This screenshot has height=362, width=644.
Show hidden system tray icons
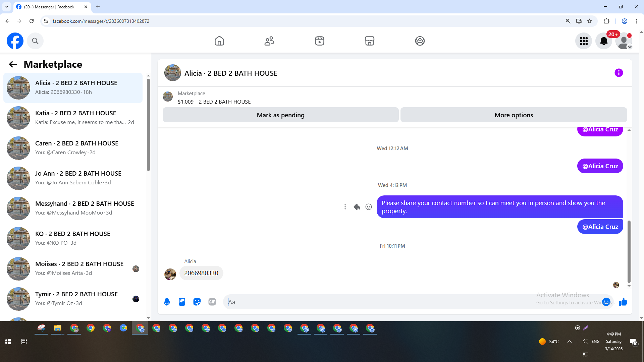point(570,342)
